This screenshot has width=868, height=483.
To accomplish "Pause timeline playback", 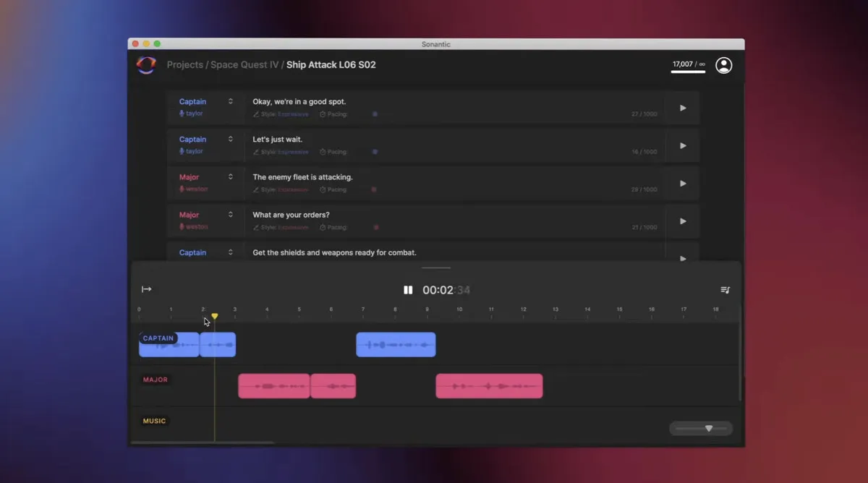I will click(x=408, y=290).
